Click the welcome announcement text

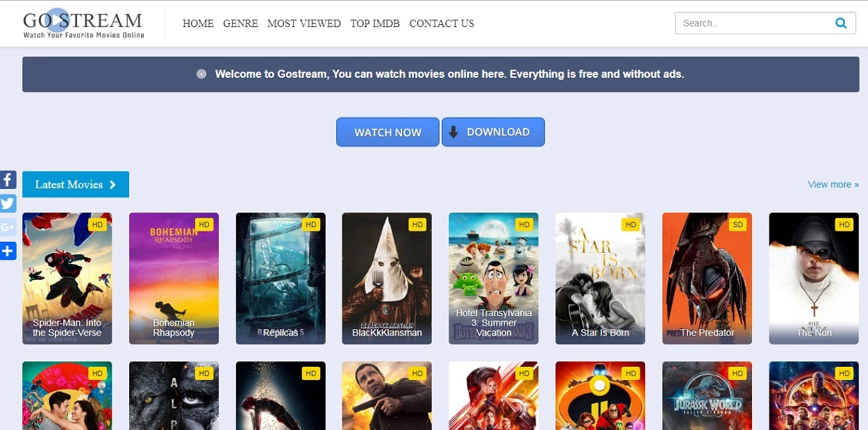[x=449, y=74]
